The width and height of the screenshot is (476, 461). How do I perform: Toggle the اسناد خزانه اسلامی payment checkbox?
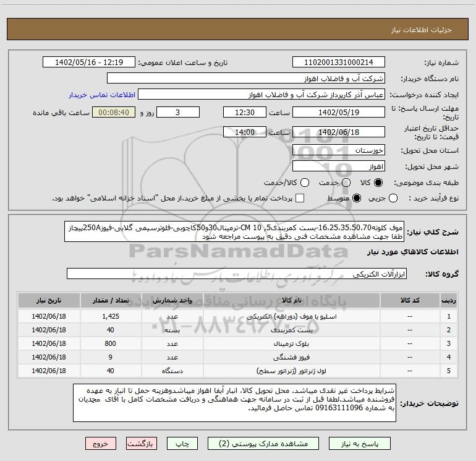coord(300,198)
